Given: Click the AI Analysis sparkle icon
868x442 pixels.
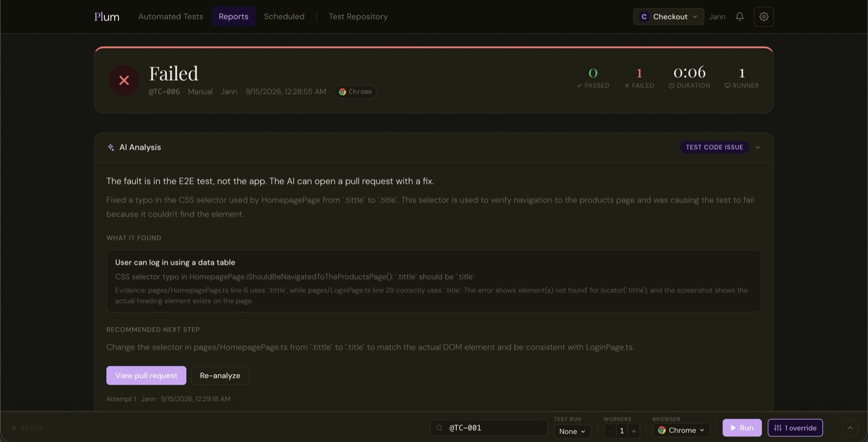Looking at the screenshot, I should 111,148.
